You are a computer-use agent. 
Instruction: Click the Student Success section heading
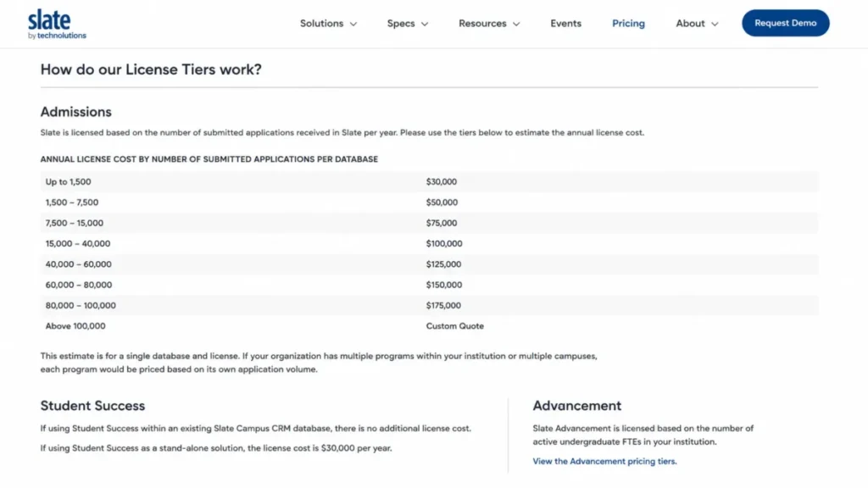(92, 406)
